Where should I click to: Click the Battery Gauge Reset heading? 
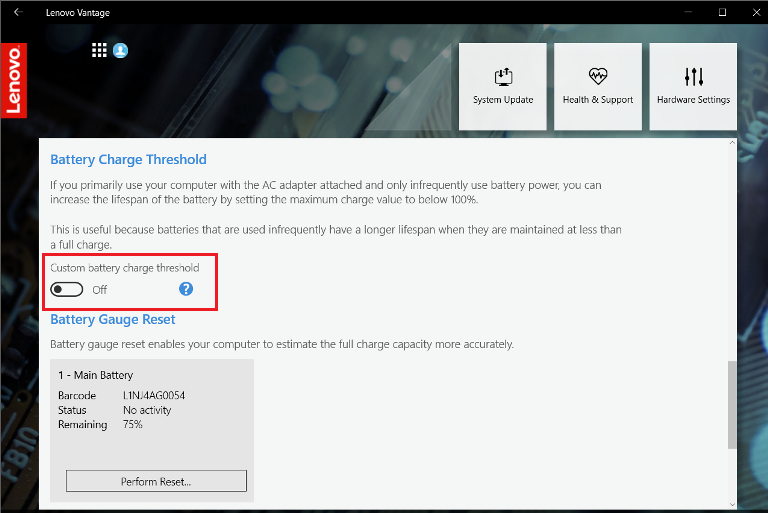113,319
